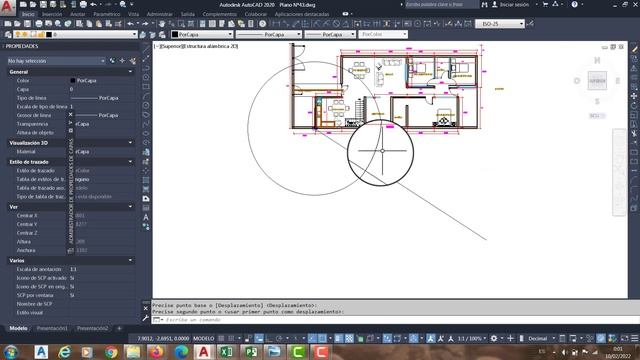640x360 pixels.
Task: Click the Iniciar sesión sign-in button
Action: click(x=511, y=4)
